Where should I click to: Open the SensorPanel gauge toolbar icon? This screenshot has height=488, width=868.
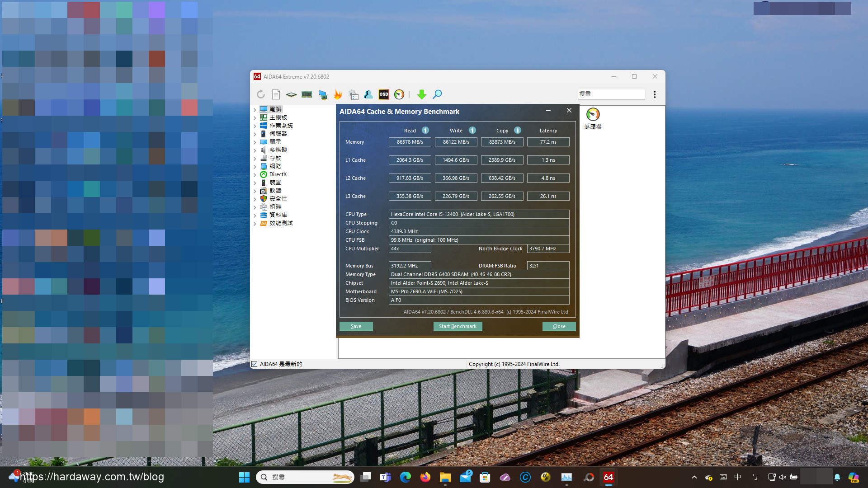click(399, 94)
